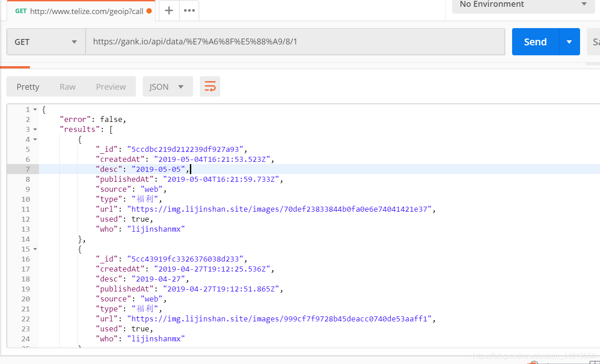Select the Preview response view
This screenshot has width=600, height=364.
[111, 87]
